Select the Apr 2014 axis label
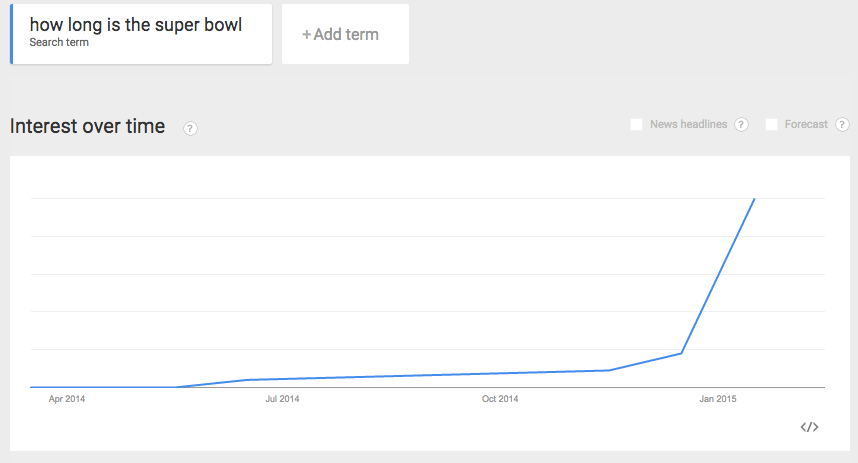Viewport: 858px width, 463px height. [67, 400]
